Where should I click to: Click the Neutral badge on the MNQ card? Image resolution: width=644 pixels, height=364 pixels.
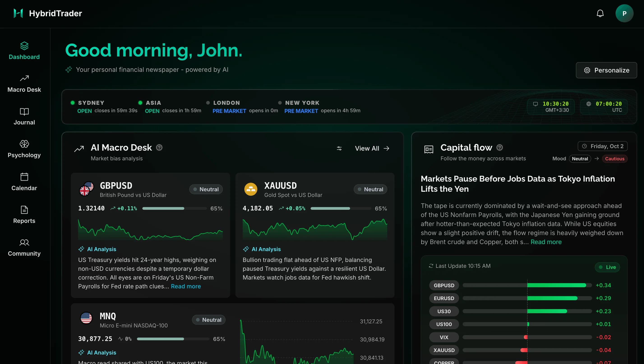208,320
